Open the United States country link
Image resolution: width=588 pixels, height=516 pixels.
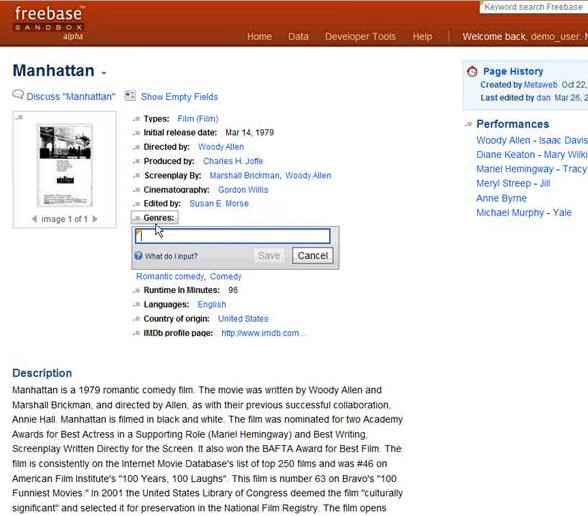click(x=243, y=319)
